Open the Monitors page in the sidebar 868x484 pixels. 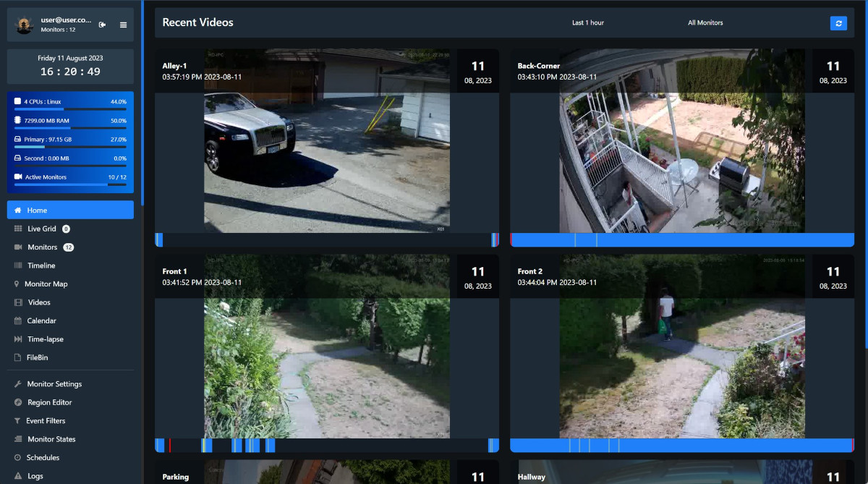[x=42, y=247]
